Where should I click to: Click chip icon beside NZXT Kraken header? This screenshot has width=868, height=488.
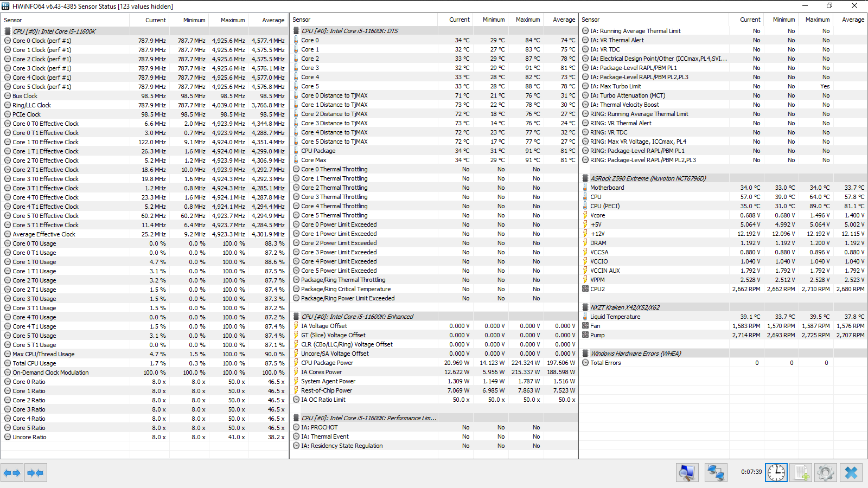point(585,307)
